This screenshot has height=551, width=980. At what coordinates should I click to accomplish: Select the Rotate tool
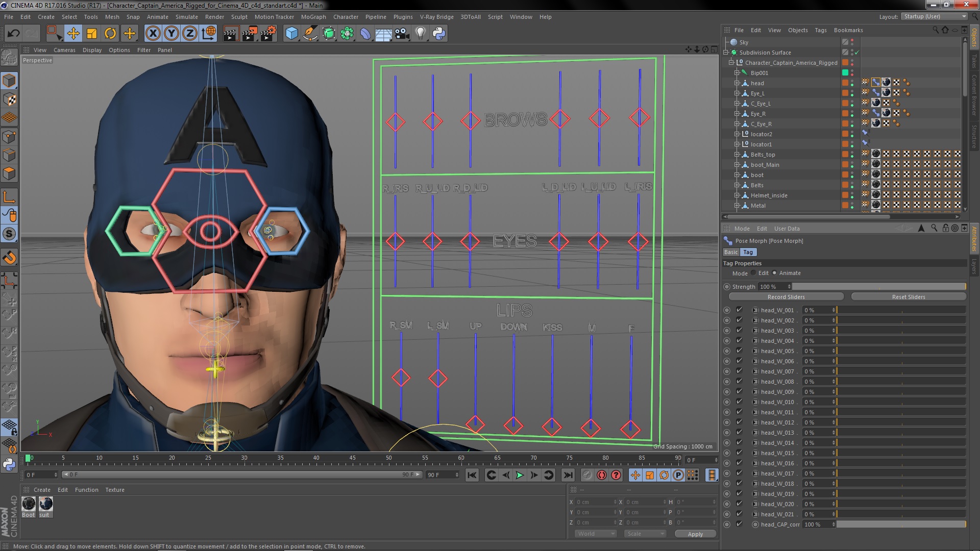(x=110, y=34)
